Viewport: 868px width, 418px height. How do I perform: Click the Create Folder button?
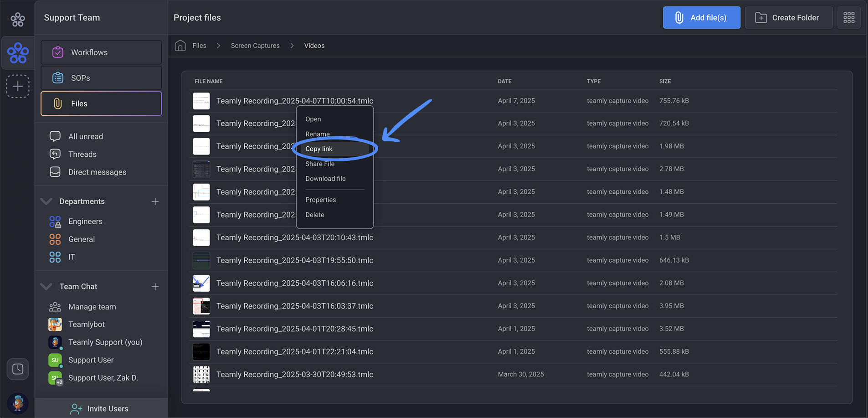tap(789, 18)
